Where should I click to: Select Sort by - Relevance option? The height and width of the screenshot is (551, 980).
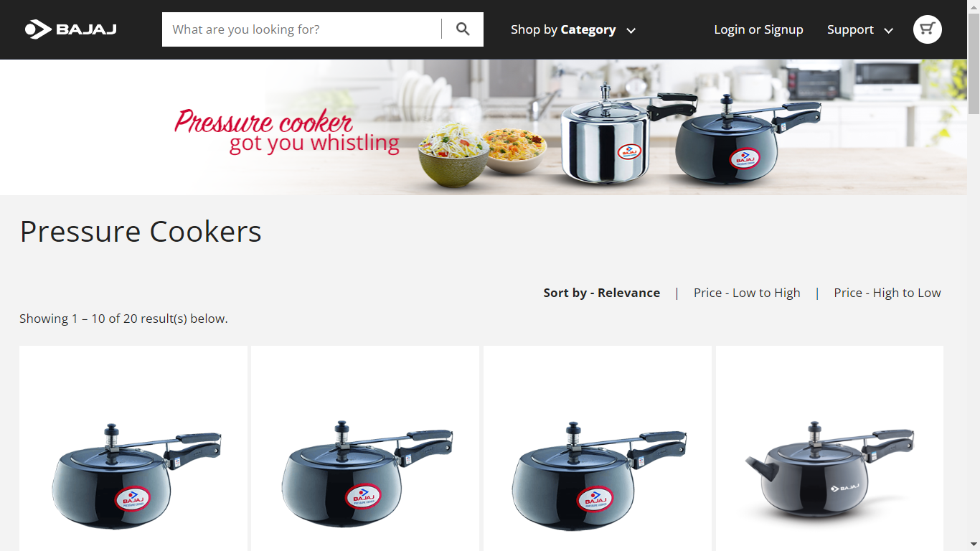tap(601, 293)
